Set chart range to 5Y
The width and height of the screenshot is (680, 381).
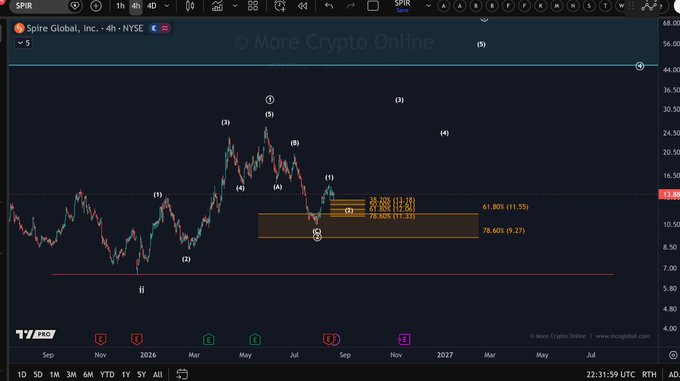(141, 374)
